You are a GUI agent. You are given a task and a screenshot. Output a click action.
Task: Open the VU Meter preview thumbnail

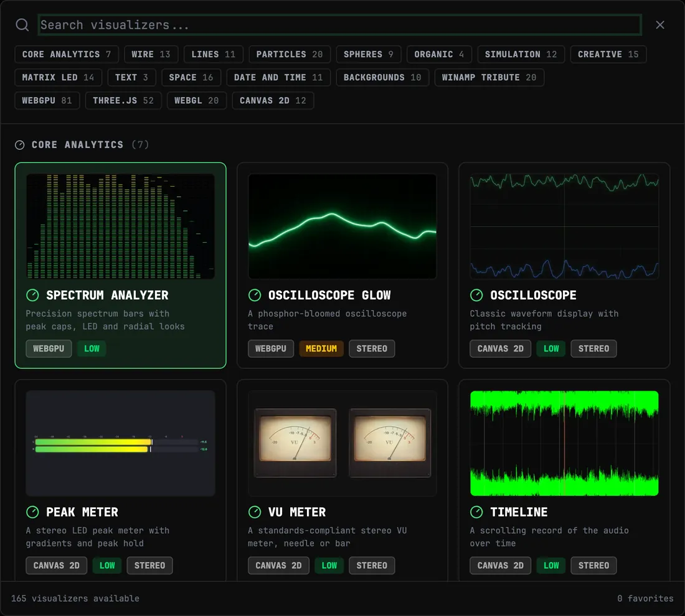click(342, 443)
